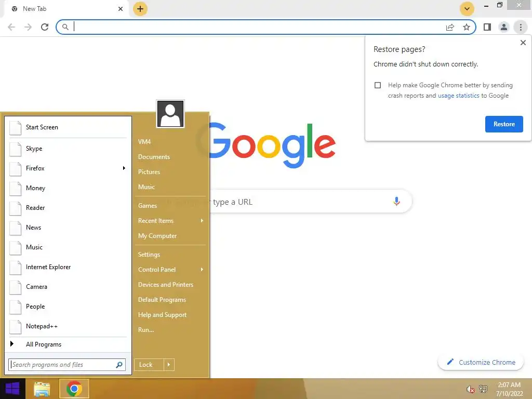Image resolution: width=532 pixels, height=399 pixels.
Task: Open Start Screen from the start menu
Action: (x=68, y=127)
